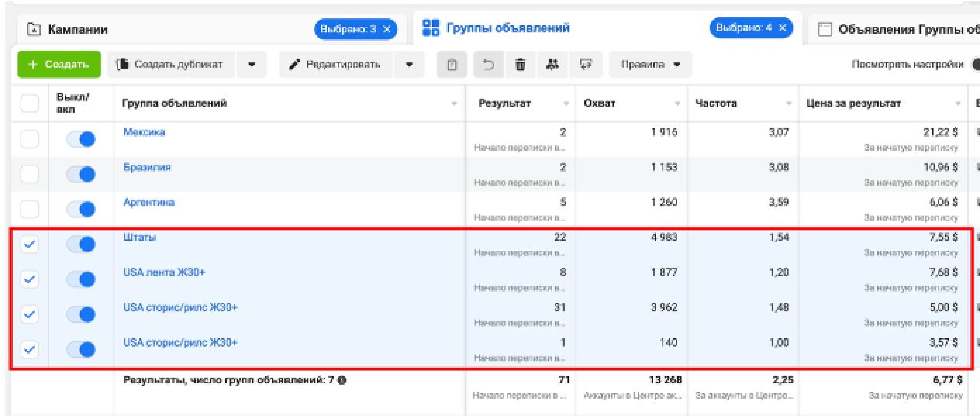The width and height of the screenshot is (980, 417).
Task: Click the export comment icon in toolbar
Action: pos(585,64)
